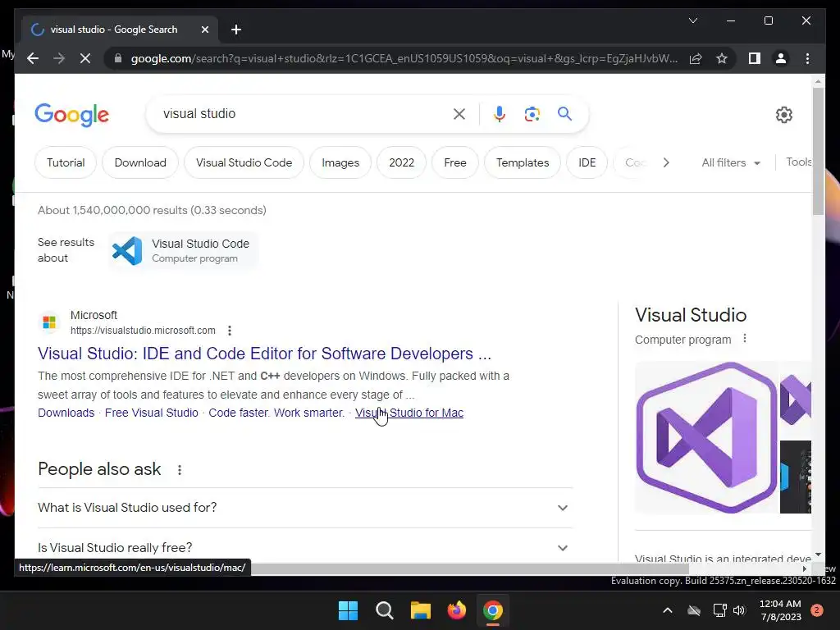Screen dimensions: 840x630
Task: Click the vertical page scrollbar thumb
Action: tap(818, 151)
